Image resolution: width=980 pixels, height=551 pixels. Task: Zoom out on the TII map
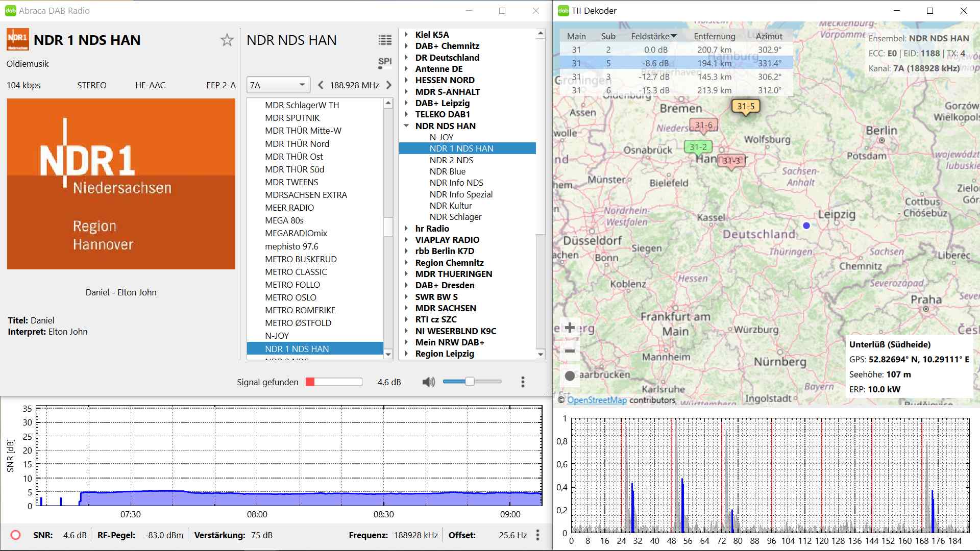570,351
